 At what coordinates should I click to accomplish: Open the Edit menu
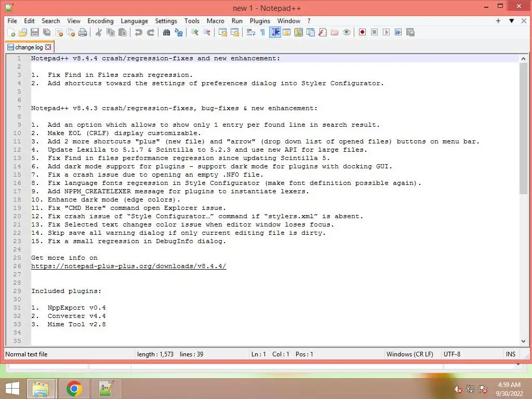tap(29, 21)
